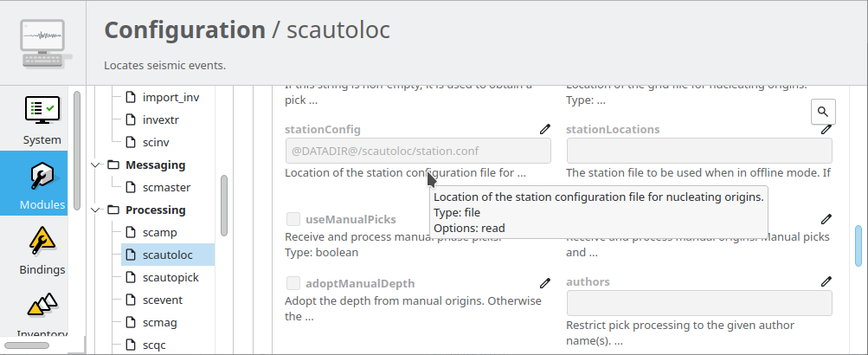Click the authors input field

699,303
